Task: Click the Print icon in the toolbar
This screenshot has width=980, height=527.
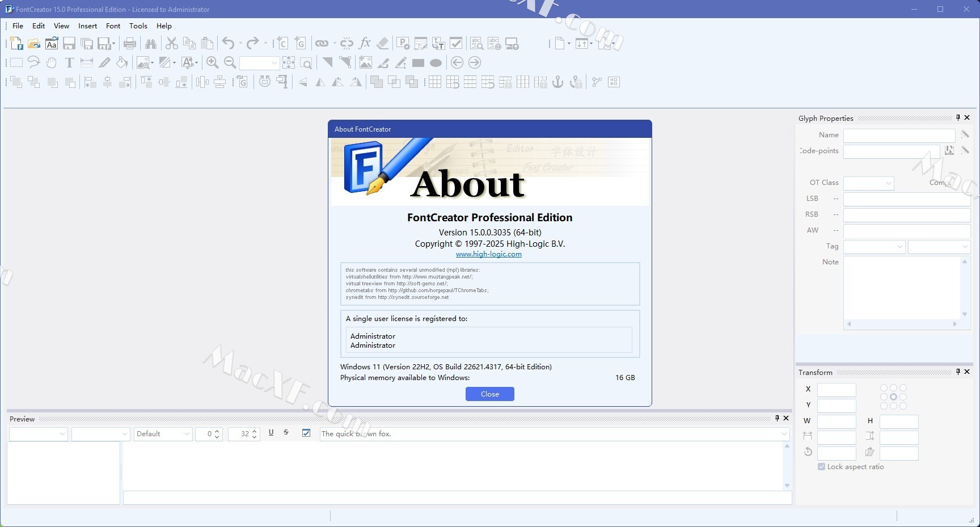Action: [x=130, y=44]
